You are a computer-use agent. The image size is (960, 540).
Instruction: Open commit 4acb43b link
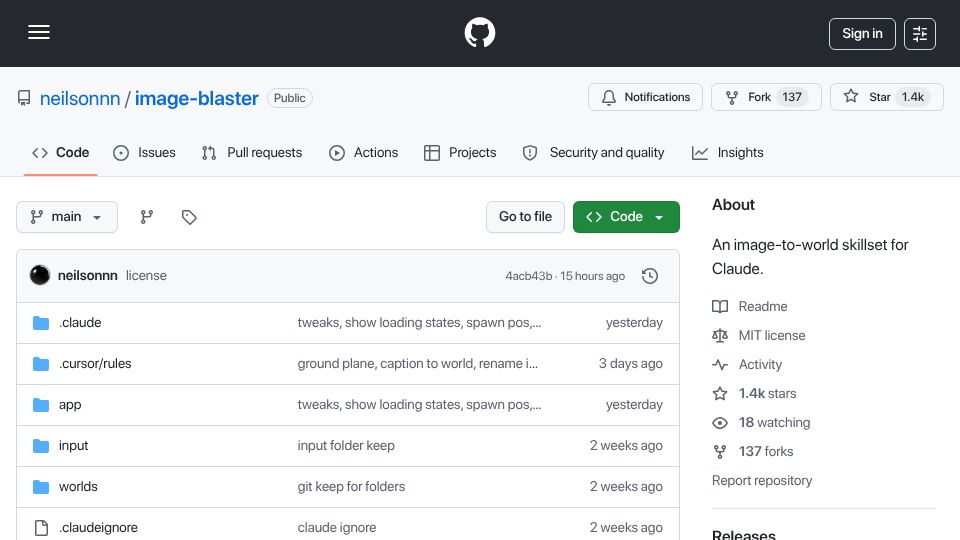tap(528, 276)
